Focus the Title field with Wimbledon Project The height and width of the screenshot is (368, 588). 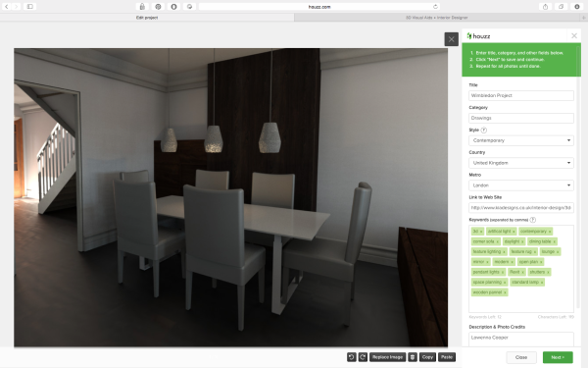pos(521,95)
